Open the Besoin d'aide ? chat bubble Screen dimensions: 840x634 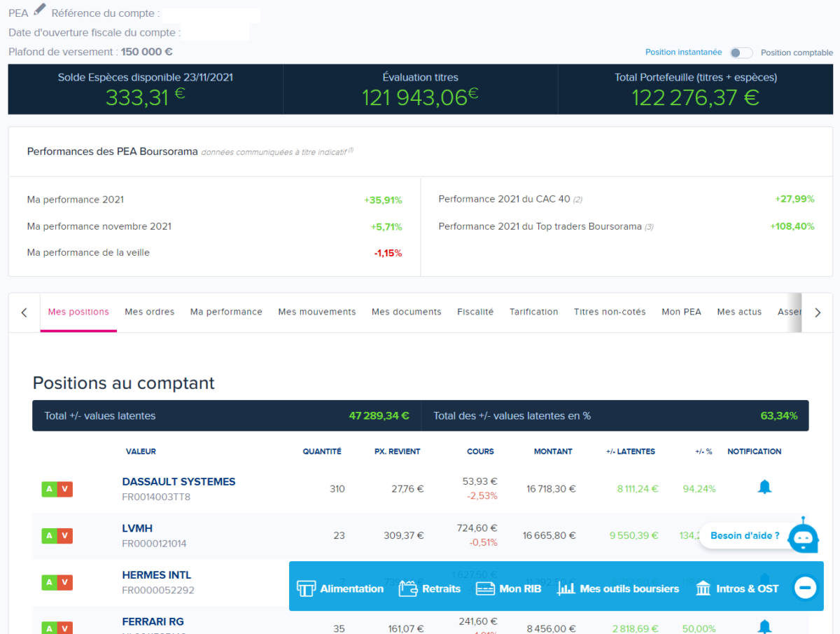pyautogui.click(x=745, y=536)
